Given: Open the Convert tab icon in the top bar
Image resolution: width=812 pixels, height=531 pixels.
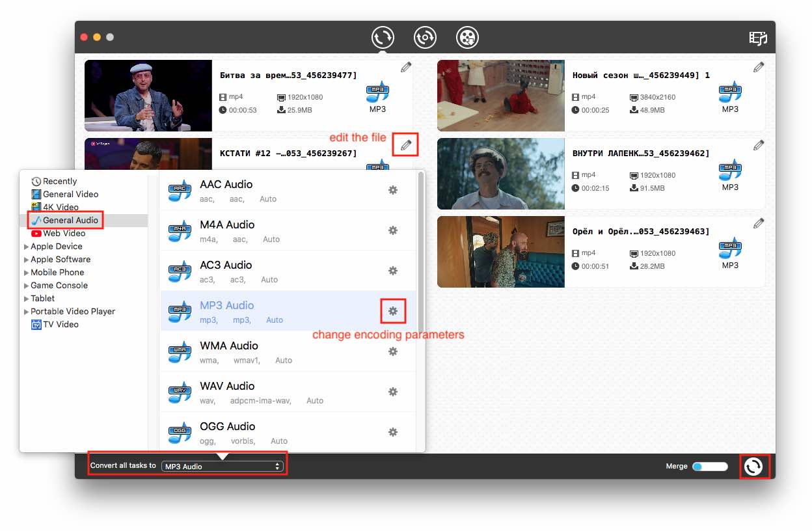Looking at the screenshot, I should tap(383, 37).
